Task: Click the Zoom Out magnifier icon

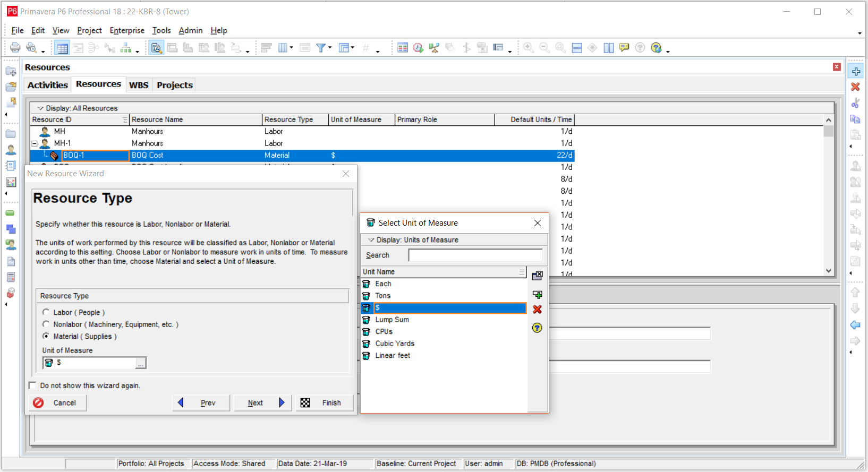Action: [544, 48]
